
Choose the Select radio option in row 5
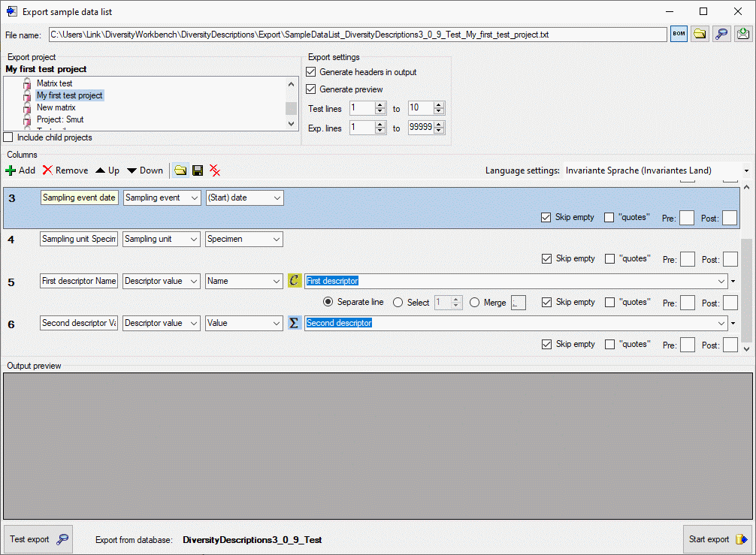(398, 302)
